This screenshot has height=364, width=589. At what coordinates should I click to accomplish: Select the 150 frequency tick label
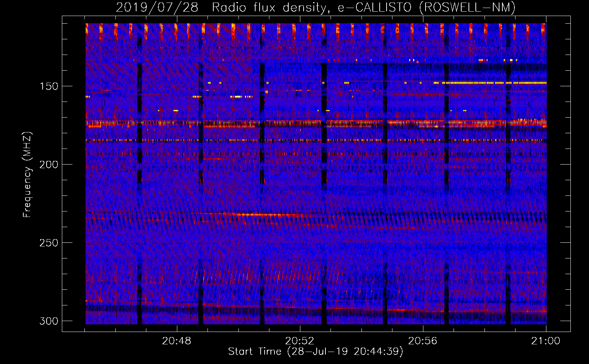click(49, 86)
